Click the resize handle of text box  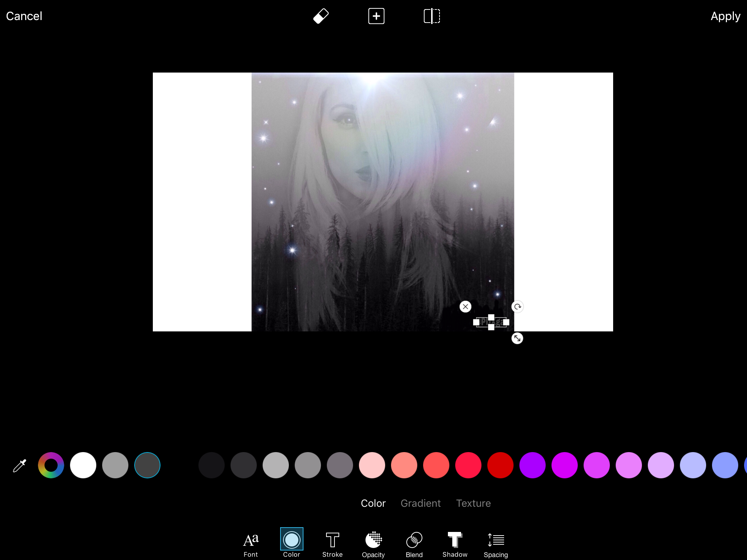pyautogui.click(x=517, y=338)
